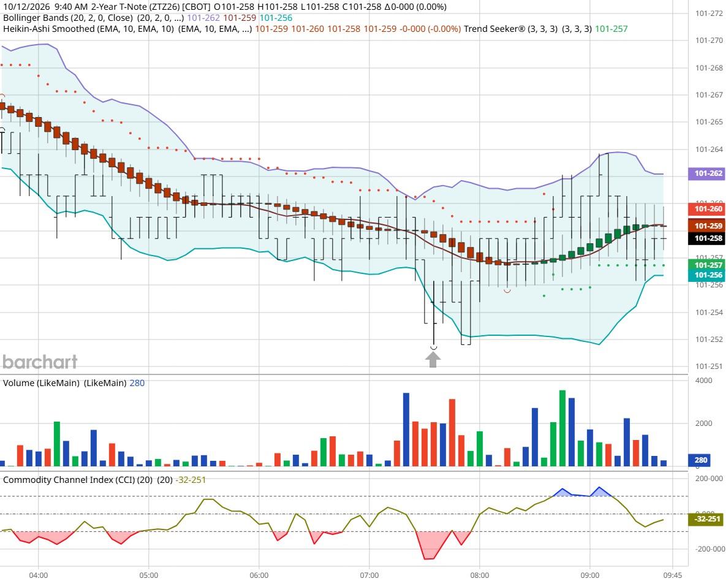Select the Heikin-Ashi Smoothed indicator label
Image resolution: width=728 pixels, height=584 pixels.
coord(88,29)
